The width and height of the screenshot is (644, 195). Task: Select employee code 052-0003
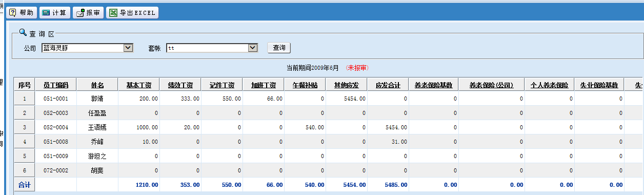tap(56, 112)
